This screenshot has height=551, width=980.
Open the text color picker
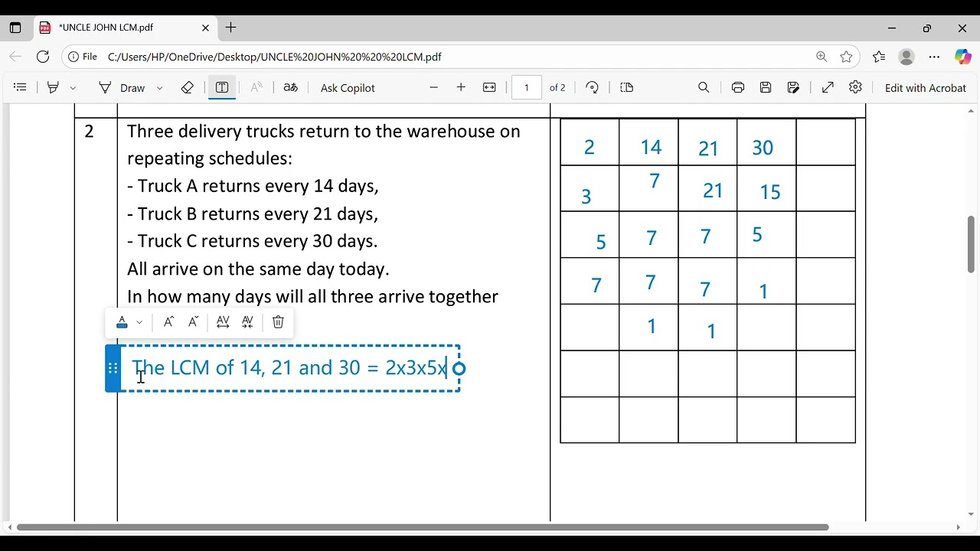[122, 322]
